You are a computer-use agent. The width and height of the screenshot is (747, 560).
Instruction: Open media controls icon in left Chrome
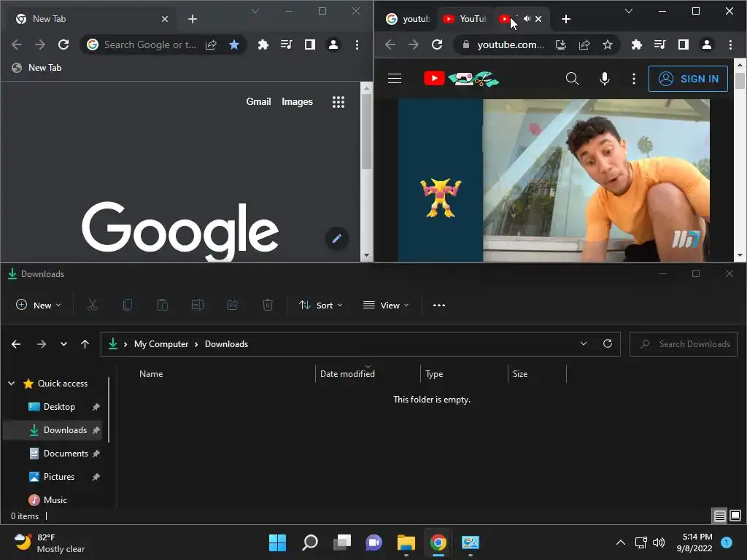286,44
